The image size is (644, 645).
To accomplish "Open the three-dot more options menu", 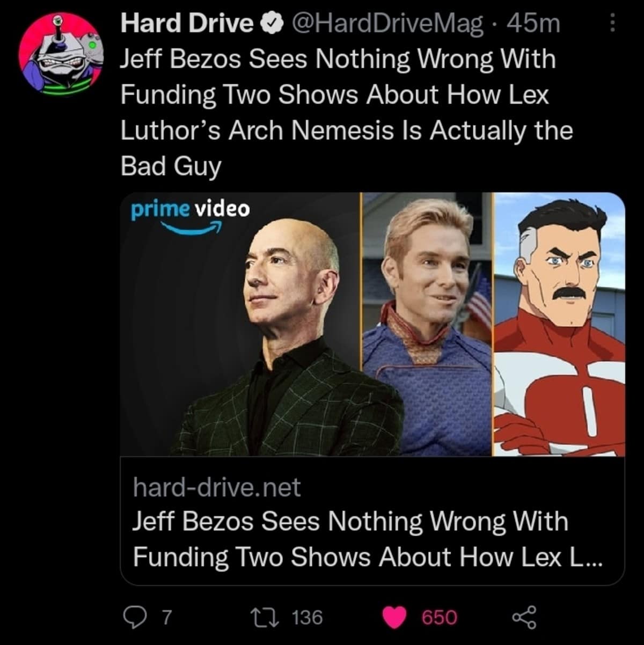I will (613, 23).
